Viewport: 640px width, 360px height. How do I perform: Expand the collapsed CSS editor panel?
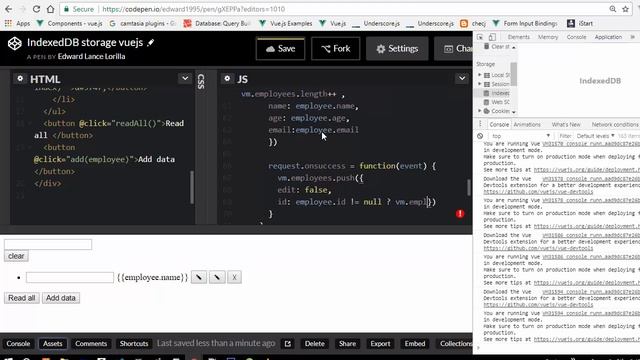coord(201,81)
